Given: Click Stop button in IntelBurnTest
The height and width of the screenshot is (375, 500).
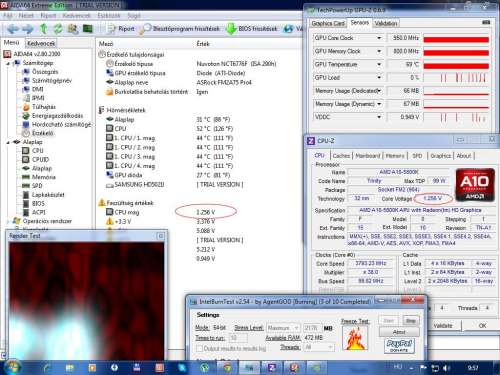Looking at the screenshot, I should (x=411, y=321).
